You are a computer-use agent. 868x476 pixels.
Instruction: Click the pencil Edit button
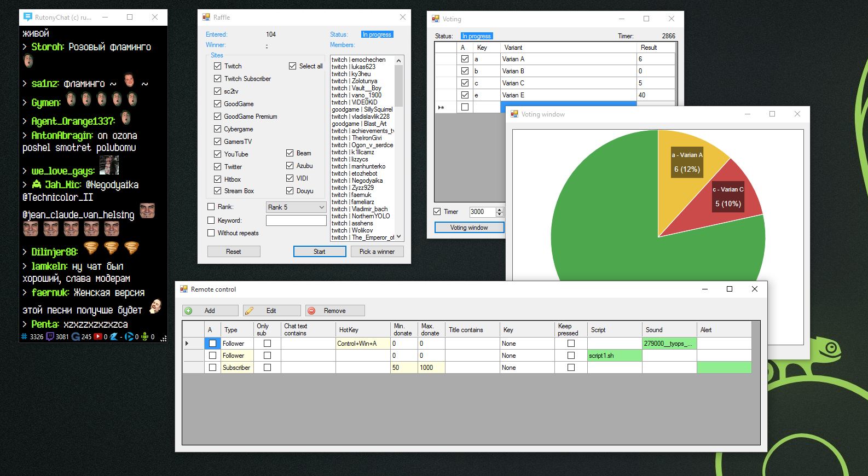pos(271,311)
